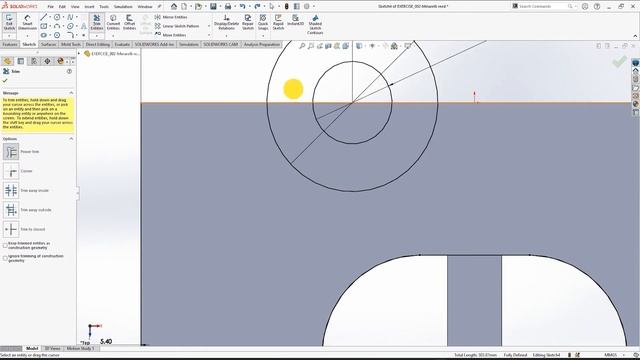Viewport: 640px width, 360px height.
Task: Select the Corner trim option
Action: [11, 171]
